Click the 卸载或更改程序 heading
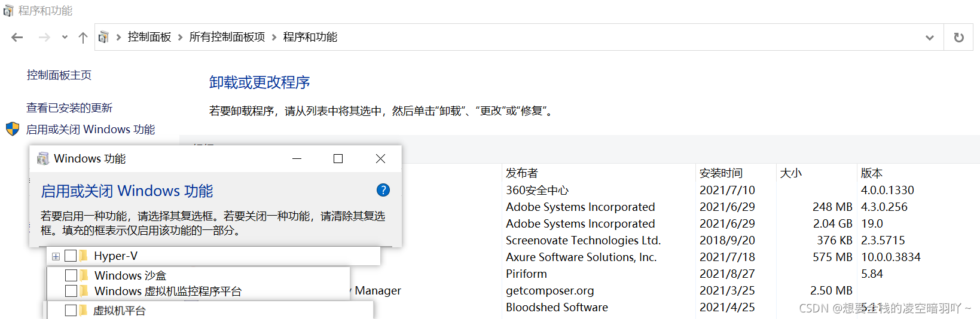The height and width of the screenshot is (319, 980). [259, 82]
